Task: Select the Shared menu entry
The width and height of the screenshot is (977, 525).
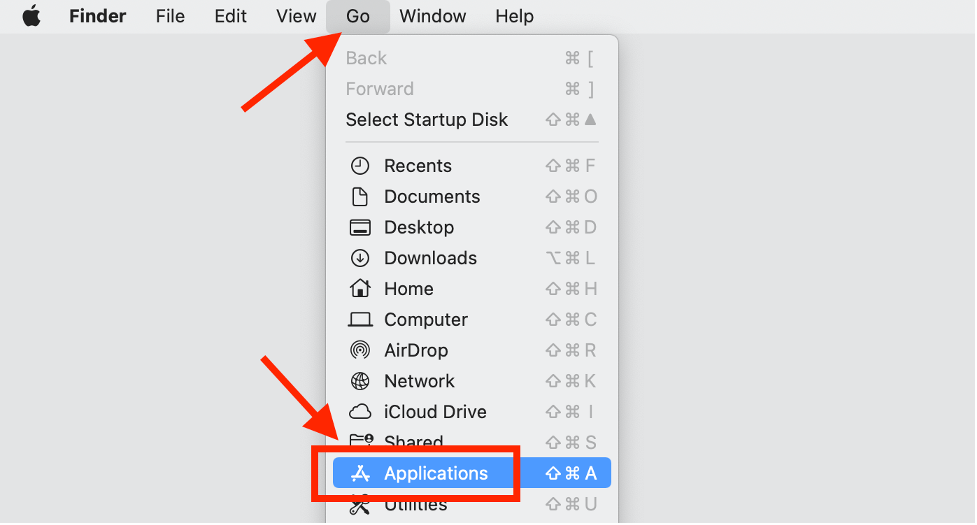Action: [414, 441]
